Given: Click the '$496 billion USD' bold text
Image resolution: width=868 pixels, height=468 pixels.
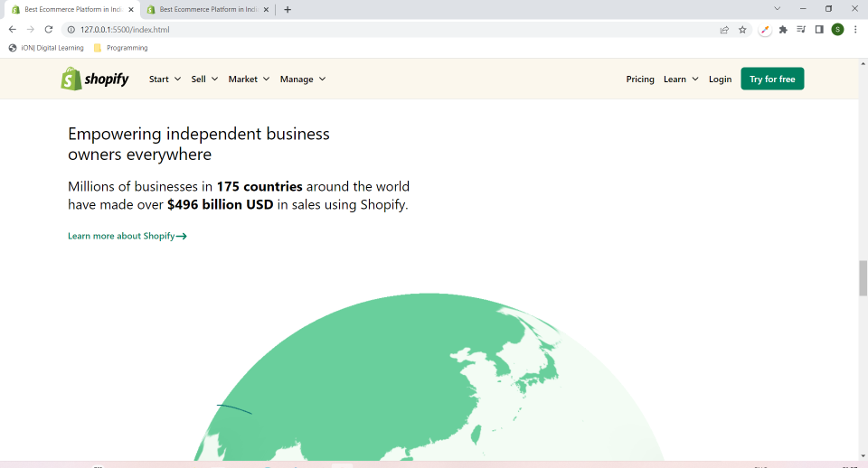Looking at the screenshot, I should 221,205.
